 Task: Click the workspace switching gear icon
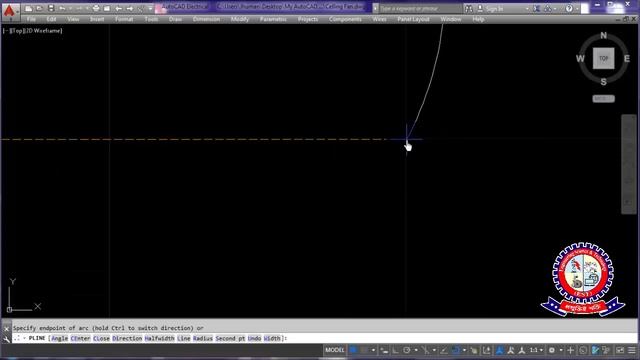(552, 350)
